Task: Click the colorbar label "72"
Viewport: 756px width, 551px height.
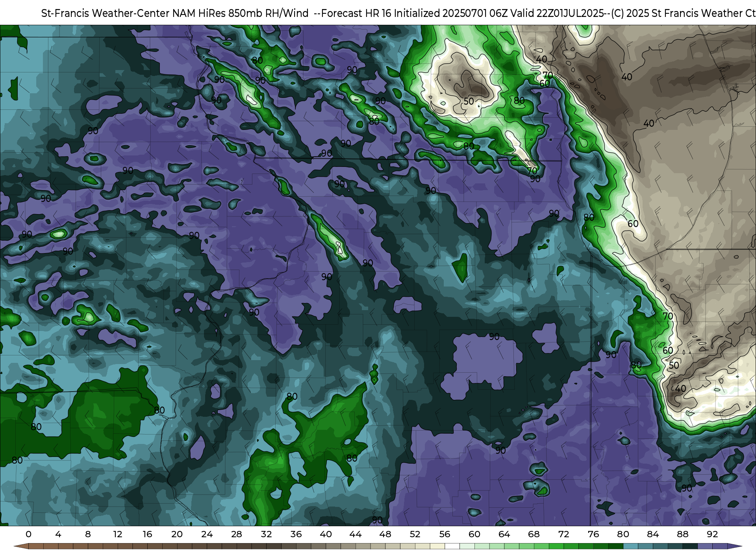Action: click(x=564, y=534)
